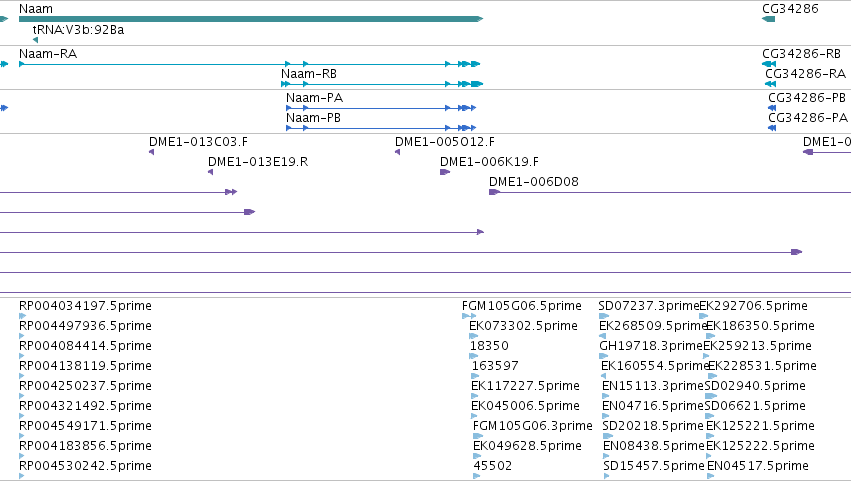The height and width of the screenshot is (481, 851).
Task: Open SD02940.5prime entry
Action: pyautogui.click(x=755, y=386)
